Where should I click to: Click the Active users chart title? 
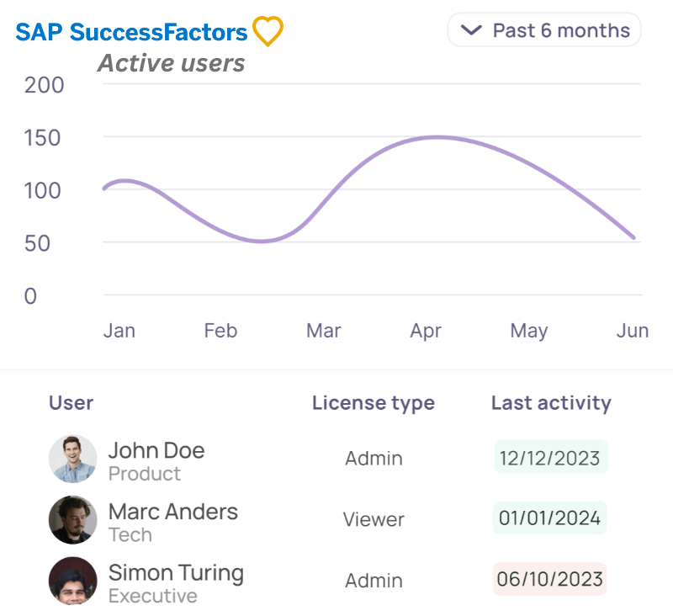pyautogui.click(x=171, y=62)
